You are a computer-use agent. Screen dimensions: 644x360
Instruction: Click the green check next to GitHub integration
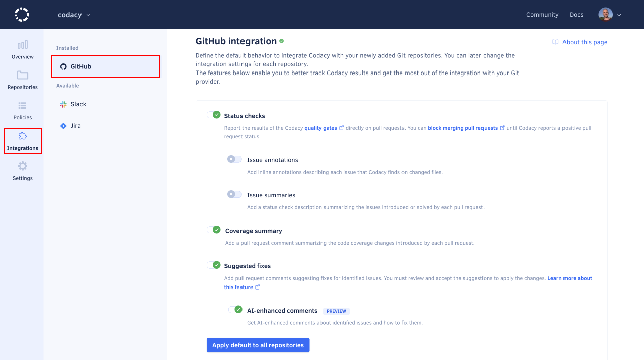pyautogui.click(x=282, y=41)
